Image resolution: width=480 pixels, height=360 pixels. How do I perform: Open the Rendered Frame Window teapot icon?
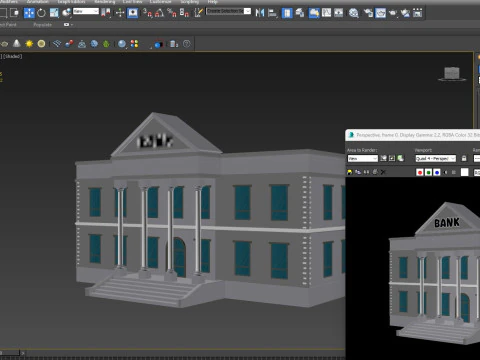tap(380, 13)
